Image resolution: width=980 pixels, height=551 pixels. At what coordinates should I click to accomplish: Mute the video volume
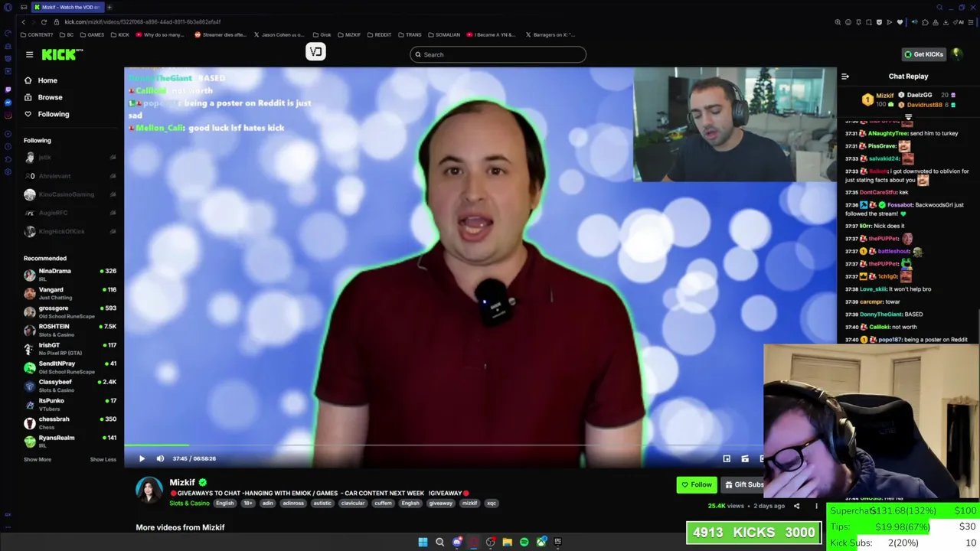[160, 458]
